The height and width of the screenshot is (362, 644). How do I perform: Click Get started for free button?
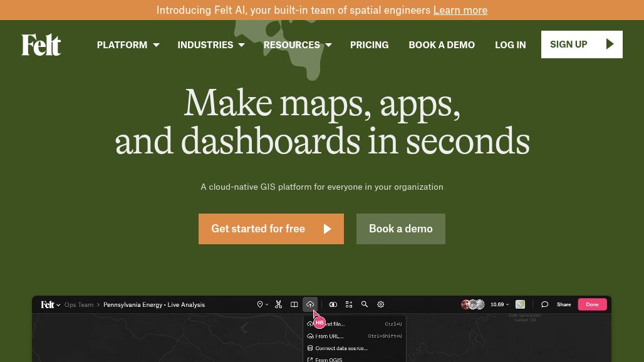click(271, 229)
